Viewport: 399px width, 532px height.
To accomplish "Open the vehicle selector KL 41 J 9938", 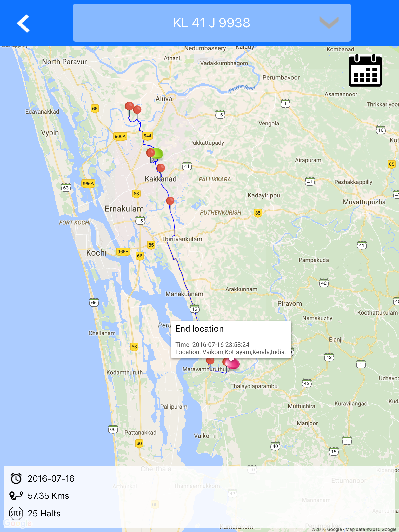I will coord(212,23).
